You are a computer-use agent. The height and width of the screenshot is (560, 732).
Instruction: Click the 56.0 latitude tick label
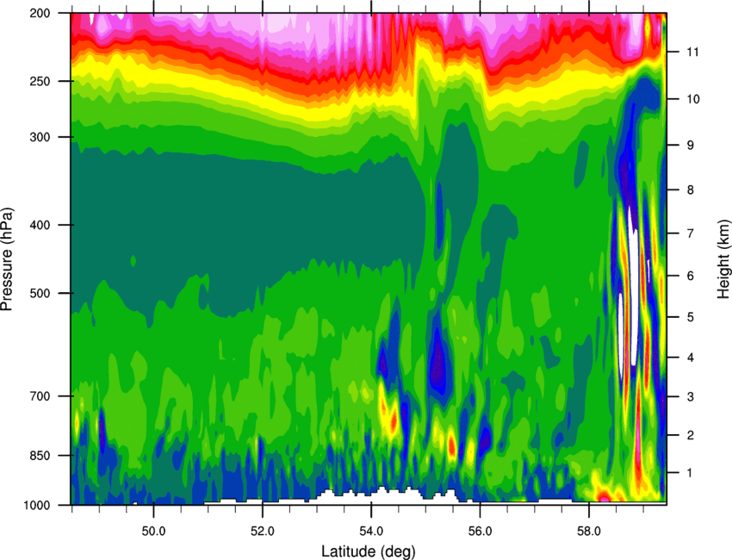pyautogui.click(x=481, y=532)
